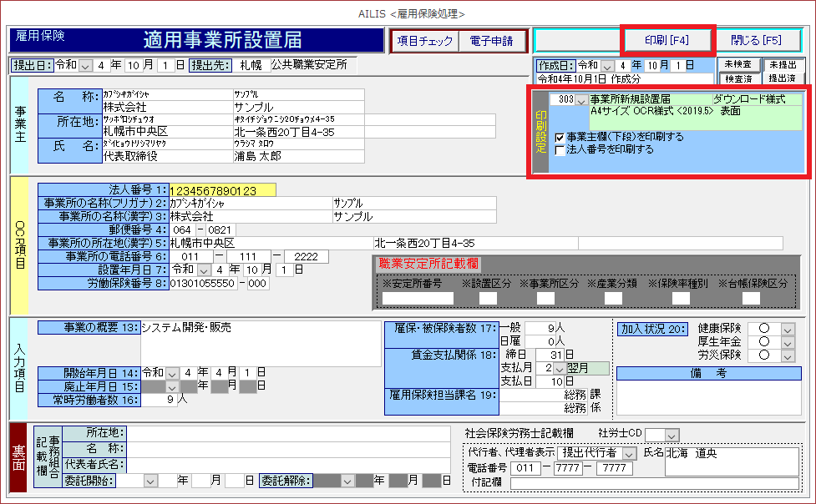This screenshot has width=816, height=504.
Task: Mark the form as 提出済
Action: point(783,78)
